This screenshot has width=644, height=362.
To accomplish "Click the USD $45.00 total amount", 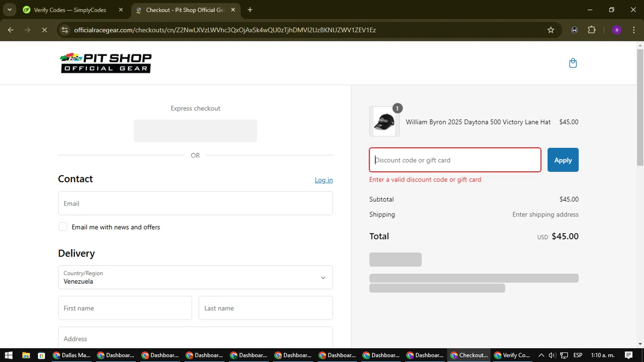I will (x=558, y=236).
